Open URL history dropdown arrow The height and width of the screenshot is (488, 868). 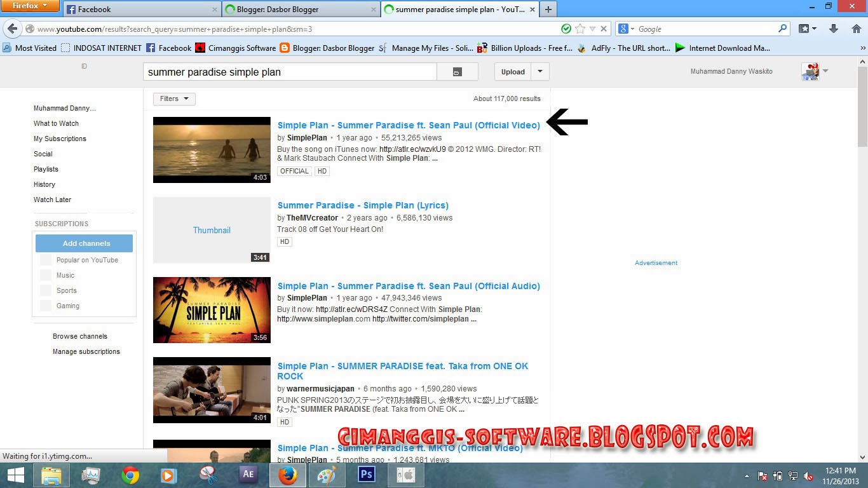coord(592,29)
